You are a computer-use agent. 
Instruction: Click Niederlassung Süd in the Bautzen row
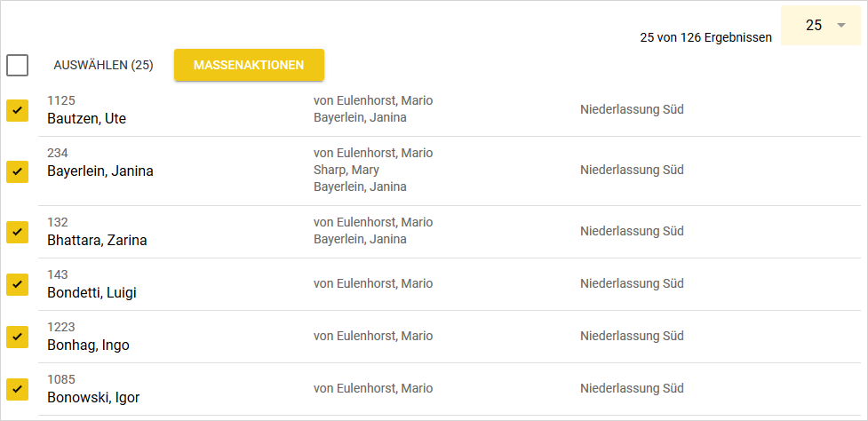(x=632, y=109)
